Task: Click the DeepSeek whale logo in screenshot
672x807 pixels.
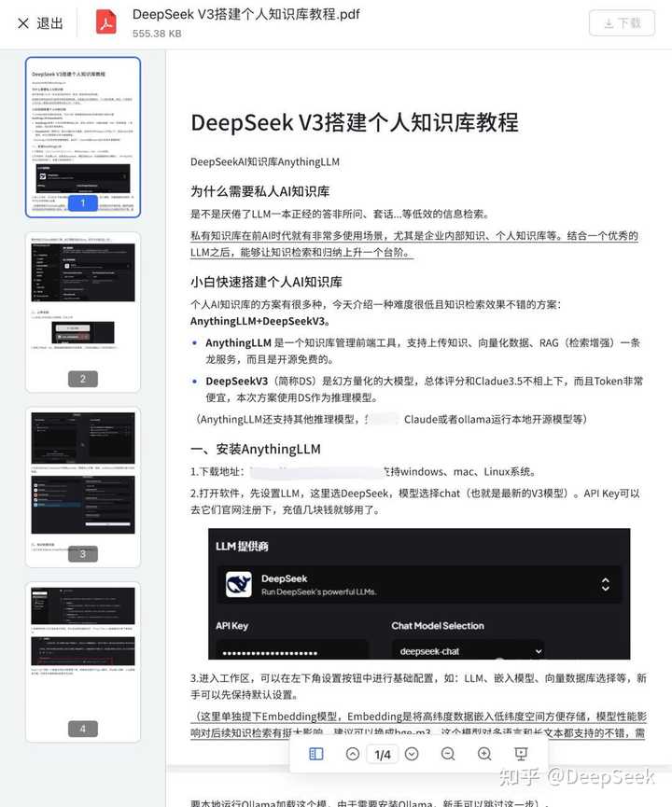Action: point(239,584)
